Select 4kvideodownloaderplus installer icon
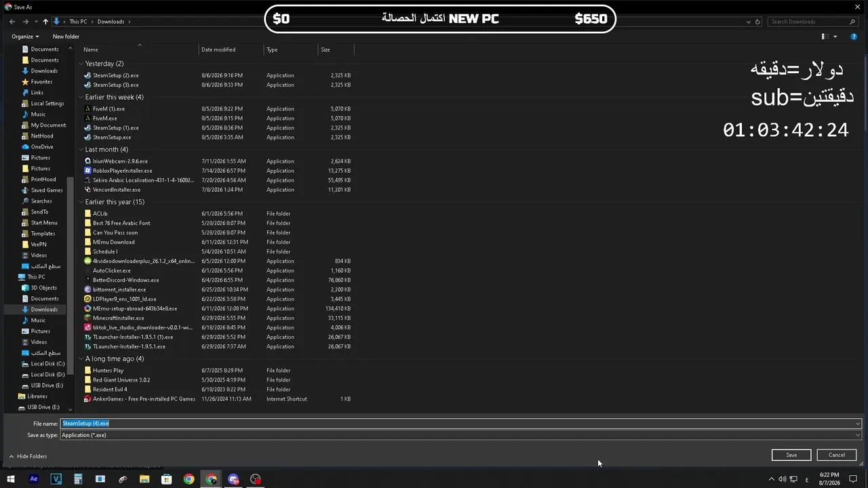 pyautogui.click(x=87, y=261)
